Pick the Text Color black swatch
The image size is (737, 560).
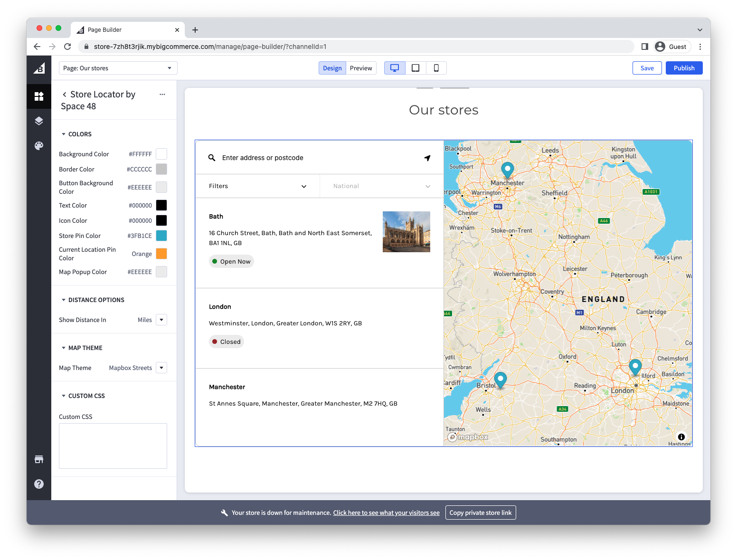pyautogui.click(x=161, y=205)
